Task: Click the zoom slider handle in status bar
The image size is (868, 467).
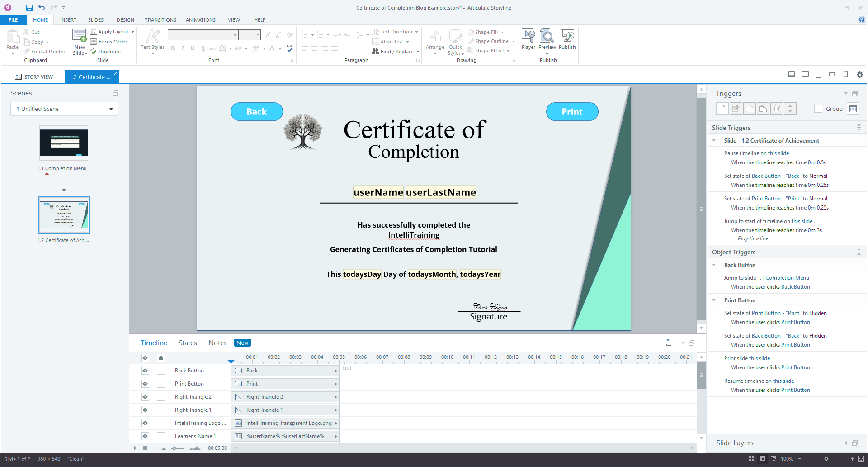Action: pyautogui.click(x=826, y=459)
